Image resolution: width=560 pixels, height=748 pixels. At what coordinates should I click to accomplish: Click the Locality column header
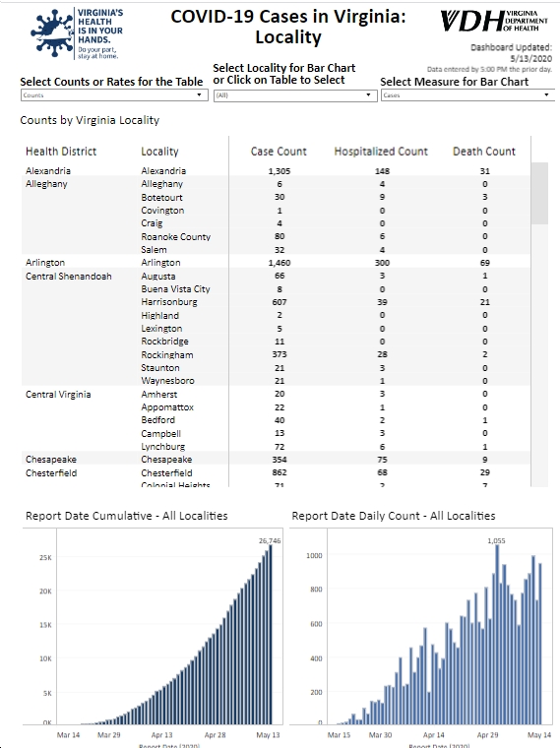(159, 152)
